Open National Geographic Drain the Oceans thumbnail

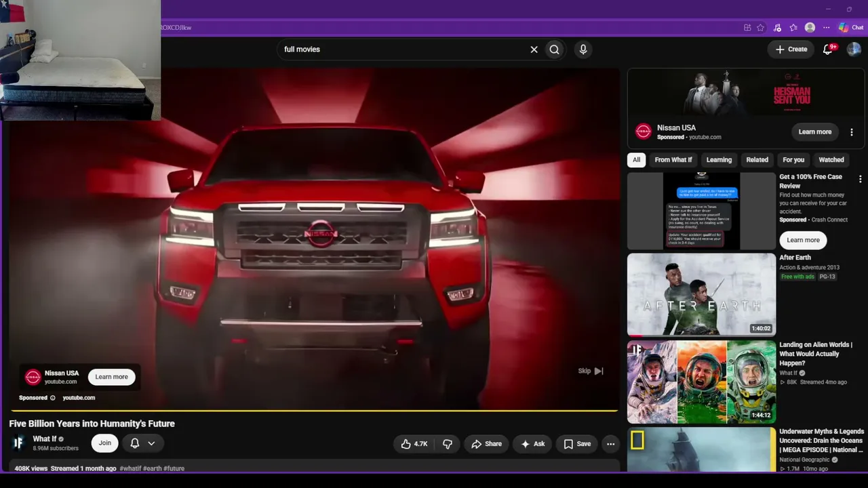701,449
